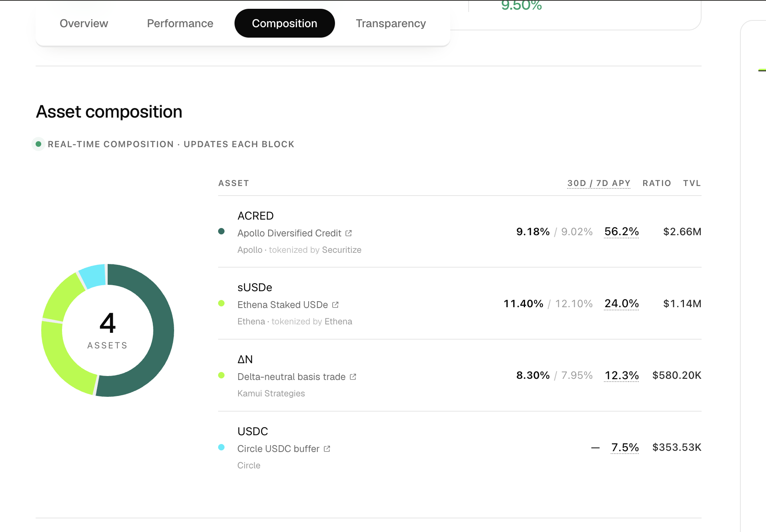The width and height of the screenshot is (766, 532).
Task: Click the dark green ACRED color dot
Action: pos(221,231)
